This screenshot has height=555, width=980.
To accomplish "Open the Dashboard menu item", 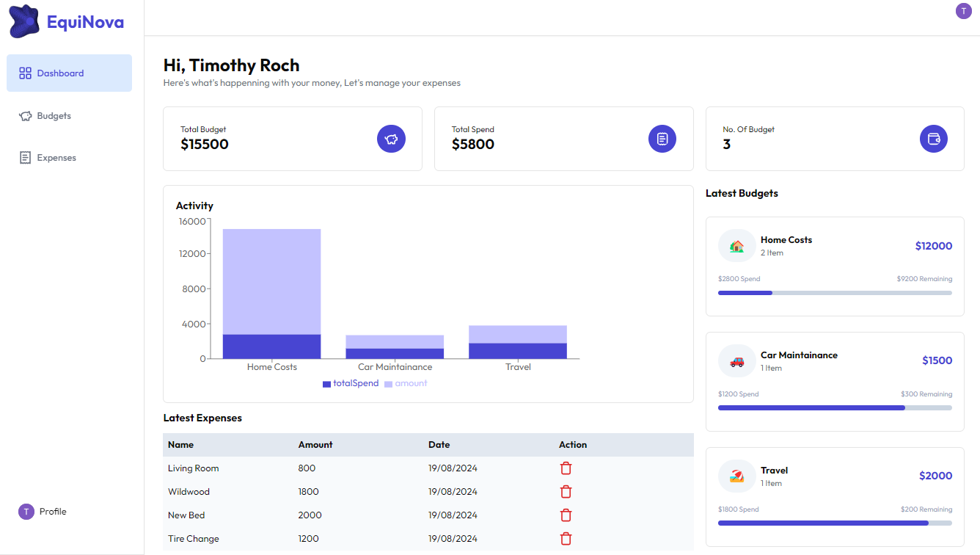I will tap(69, 73).
